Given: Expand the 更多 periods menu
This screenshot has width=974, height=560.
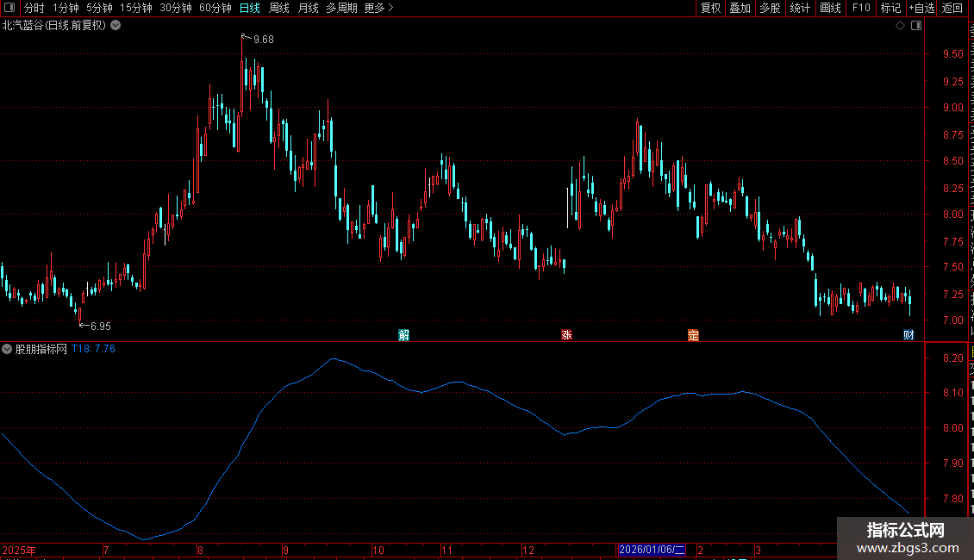Looking at the screenshot, I should coord(378,8).
